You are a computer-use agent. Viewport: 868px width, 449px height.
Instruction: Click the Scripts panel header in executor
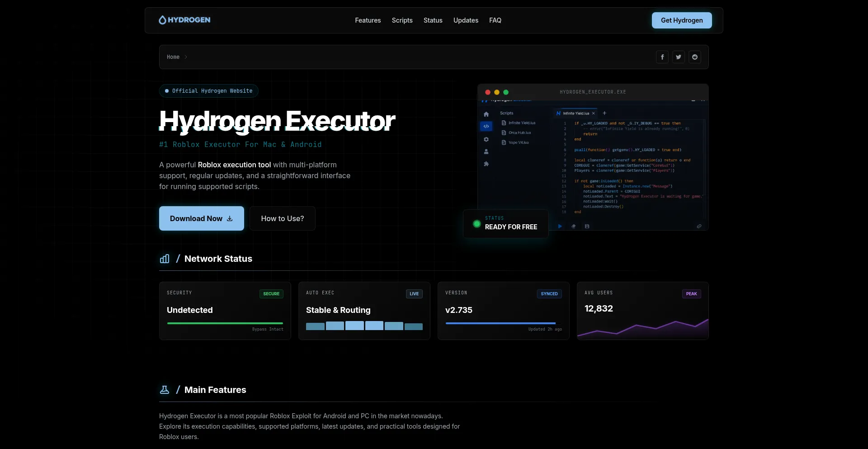pyautogui.click(x=506, y=113)
